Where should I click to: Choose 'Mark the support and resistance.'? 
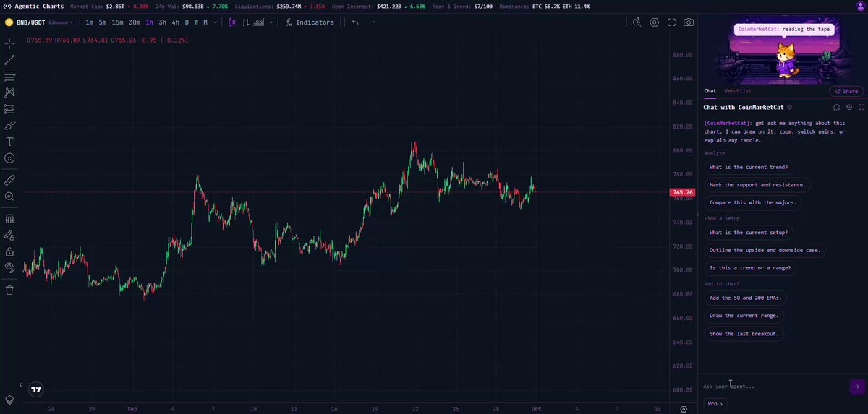click(x=757, y=185)
